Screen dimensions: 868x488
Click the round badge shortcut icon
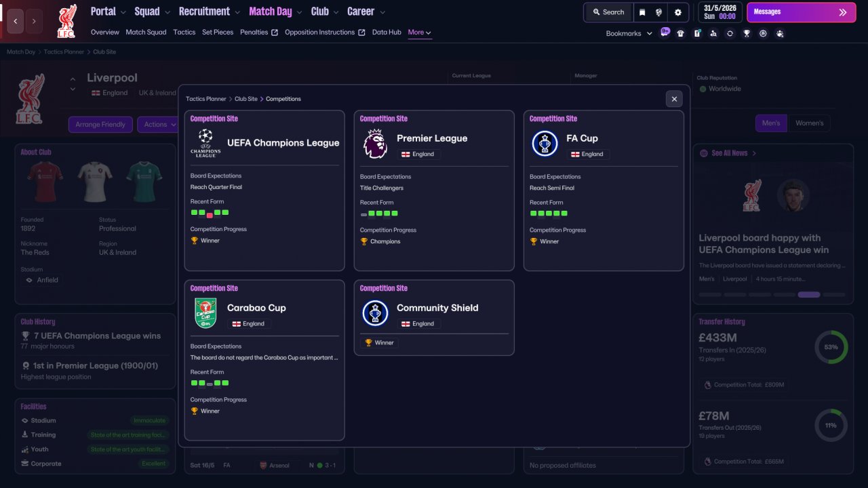click(x=763, y=33)
